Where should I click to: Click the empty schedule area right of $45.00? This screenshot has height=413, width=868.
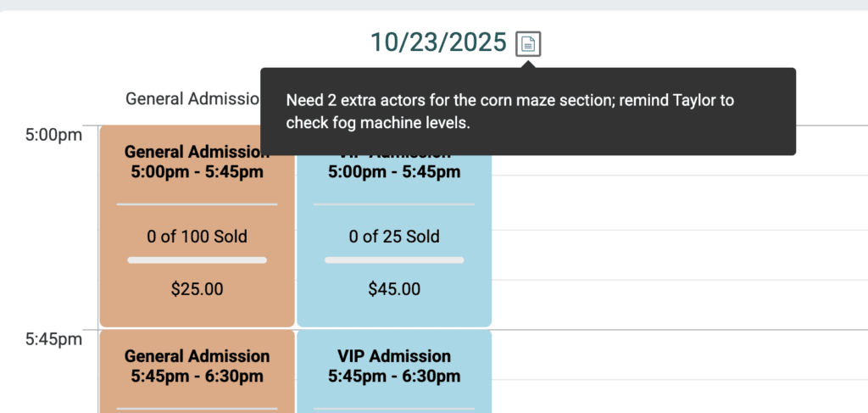pos(678,288)
